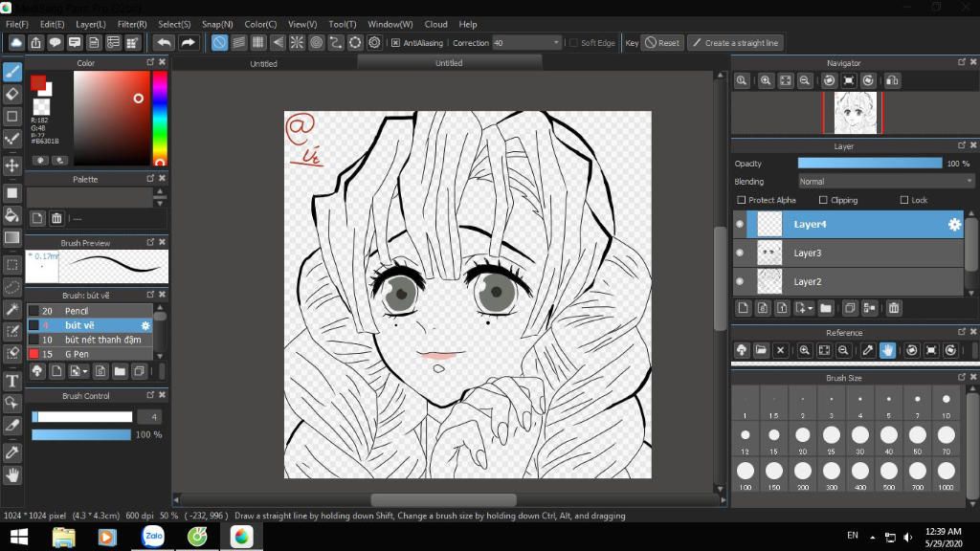
Task: Open the File(F) menu
Action: point(17,24)
